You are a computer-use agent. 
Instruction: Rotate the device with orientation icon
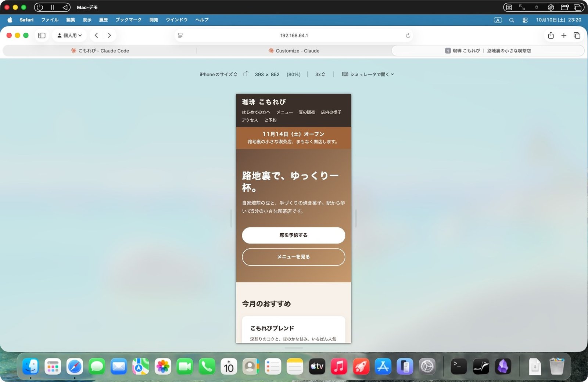click(x=246, y=74)
